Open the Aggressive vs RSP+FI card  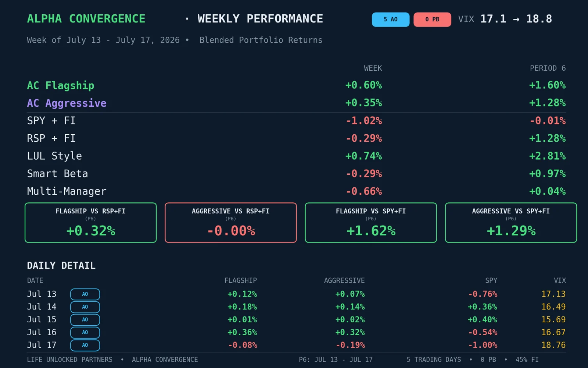pyautogui.click(x=231, y=223)
